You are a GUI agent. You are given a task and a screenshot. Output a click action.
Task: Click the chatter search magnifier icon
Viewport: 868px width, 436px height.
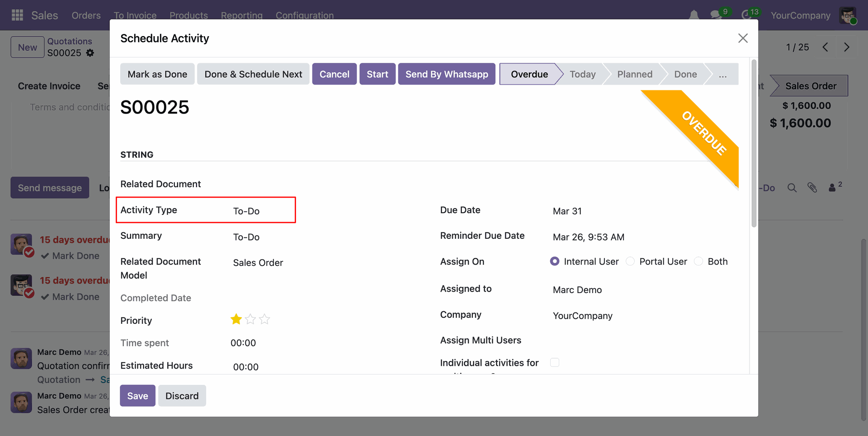click(792, 188)
